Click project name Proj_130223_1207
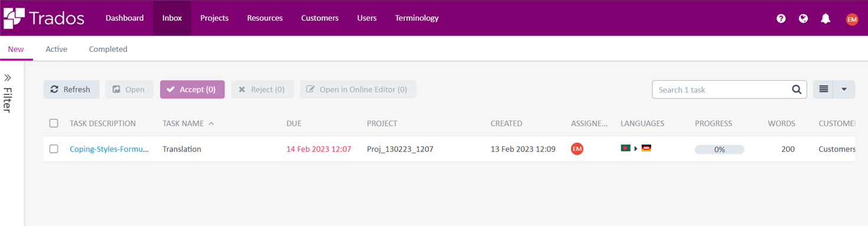The width and height of the screenshot is (868, 226). point(400,149)
